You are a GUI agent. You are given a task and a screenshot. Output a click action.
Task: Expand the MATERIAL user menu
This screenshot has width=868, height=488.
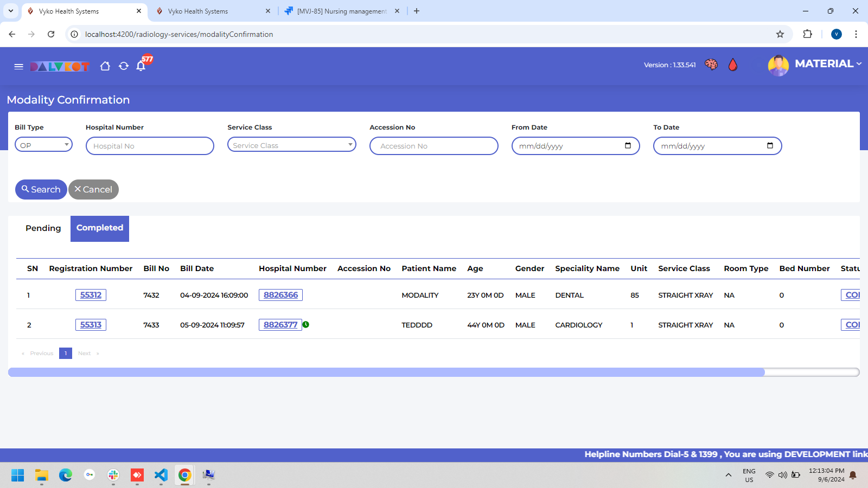[x=828, y=64]
